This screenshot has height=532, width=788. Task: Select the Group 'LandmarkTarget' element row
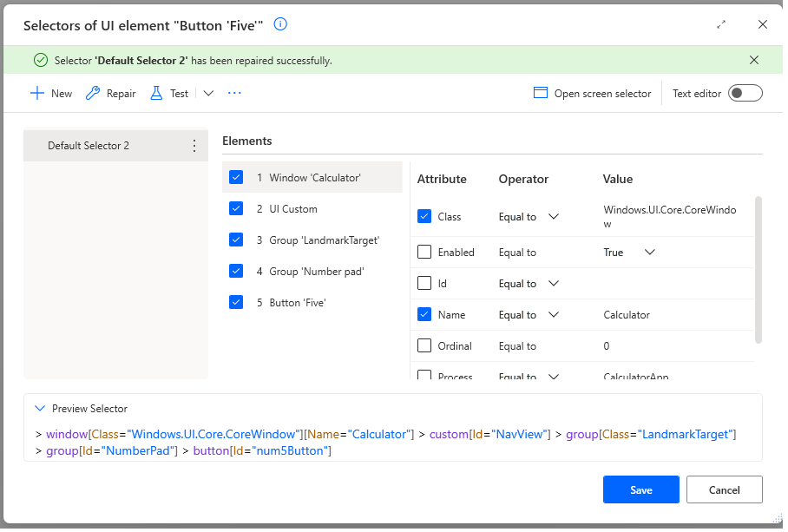tap(312, 240)
